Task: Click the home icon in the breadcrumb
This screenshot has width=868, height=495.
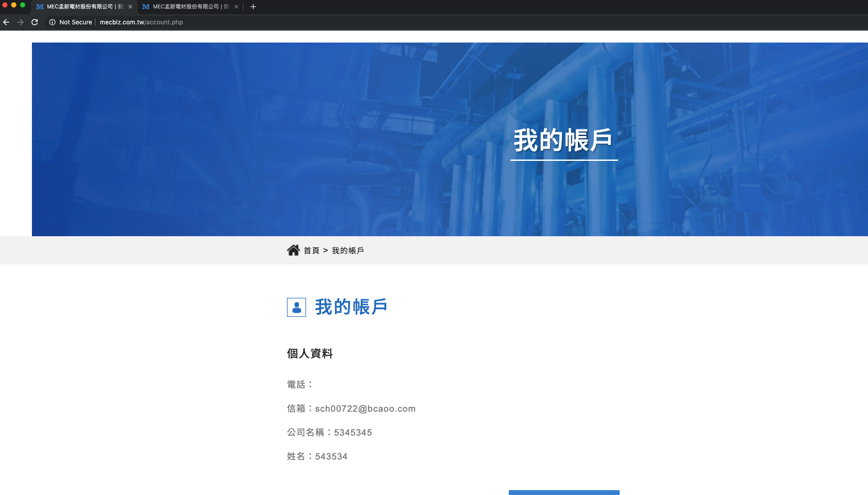Action: click(x=293, y=250)
